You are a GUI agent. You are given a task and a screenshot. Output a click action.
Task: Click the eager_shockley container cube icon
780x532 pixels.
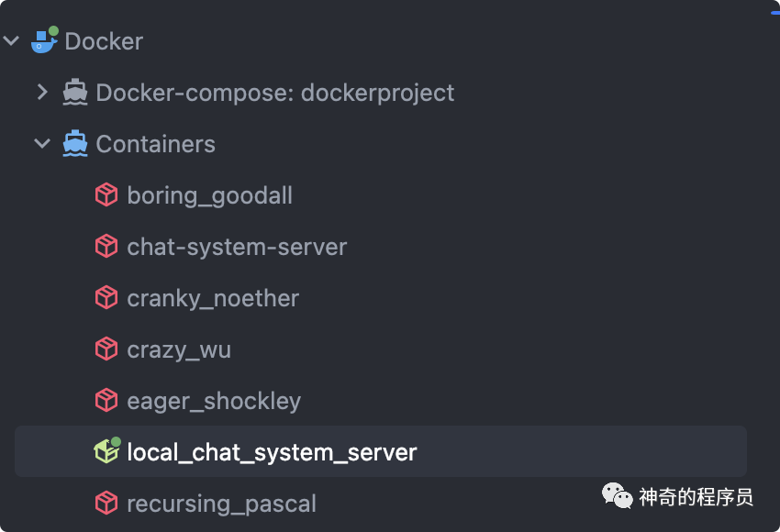(x=106, y=400)
